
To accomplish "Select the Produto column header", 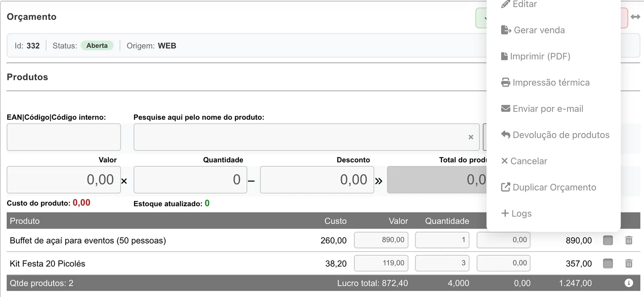I will (25, 221).
